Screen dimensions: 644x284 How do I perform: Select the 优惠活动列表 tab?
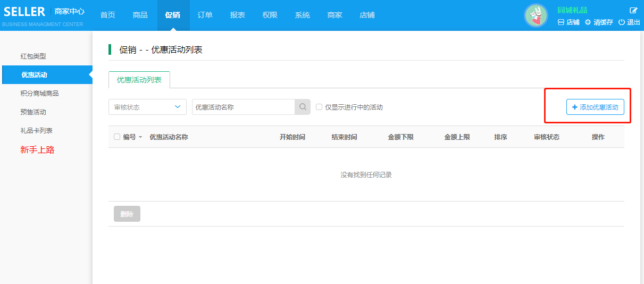pos(139,80)
